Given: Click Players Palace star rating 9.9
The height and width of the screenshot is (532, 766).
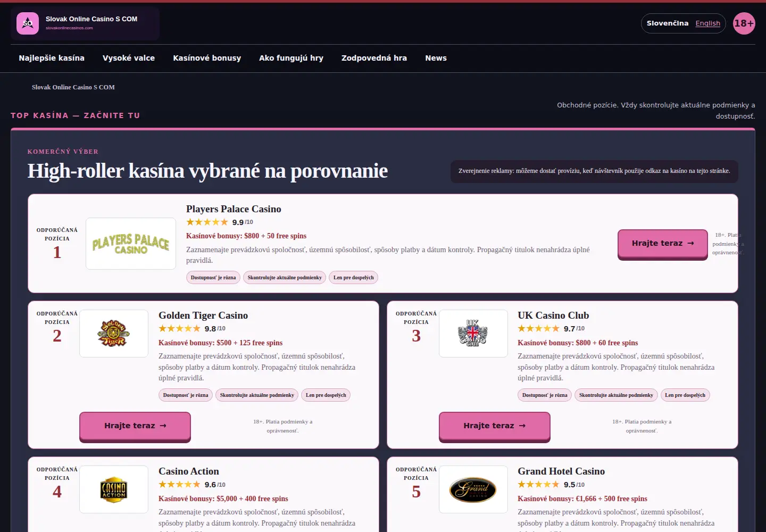Looking at the screenshot, I should pos(220,222).
